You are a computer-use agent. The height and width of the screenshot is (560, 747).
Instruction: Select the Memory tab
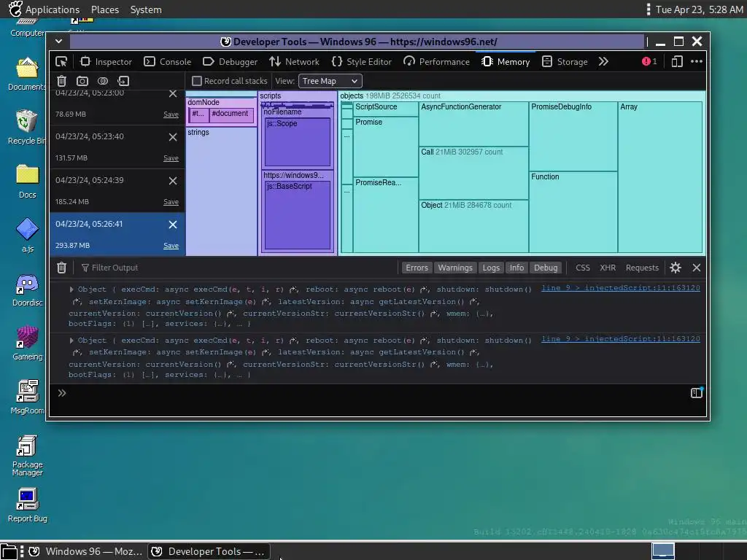pos(506,61)
